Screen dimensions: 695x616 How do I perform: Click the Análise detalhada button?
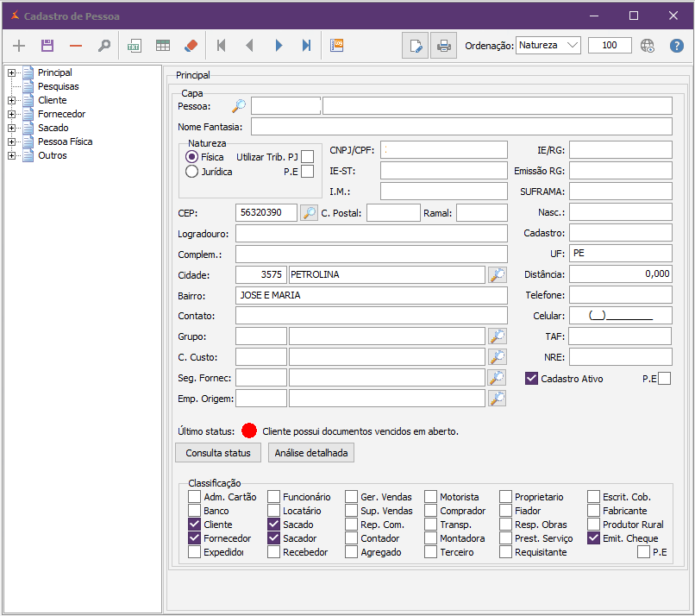[310, 453]
